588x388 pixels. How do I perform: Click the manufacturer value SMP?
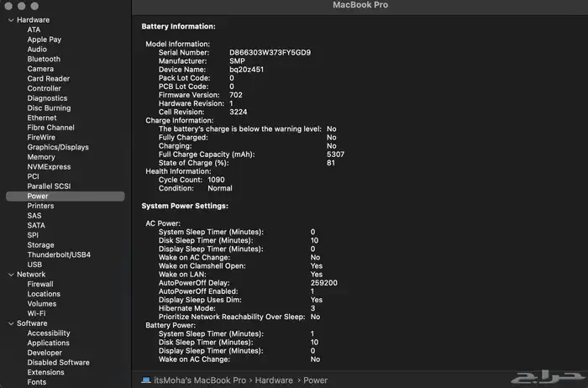click(x=237, y=60)
